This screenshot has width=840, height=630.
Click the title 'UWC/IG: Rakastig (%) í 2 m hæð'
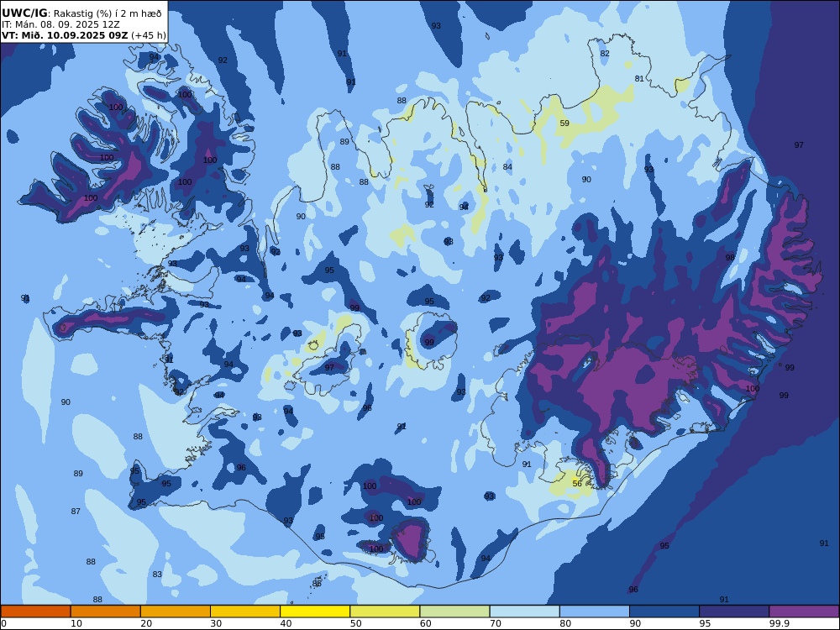point(81,13)
